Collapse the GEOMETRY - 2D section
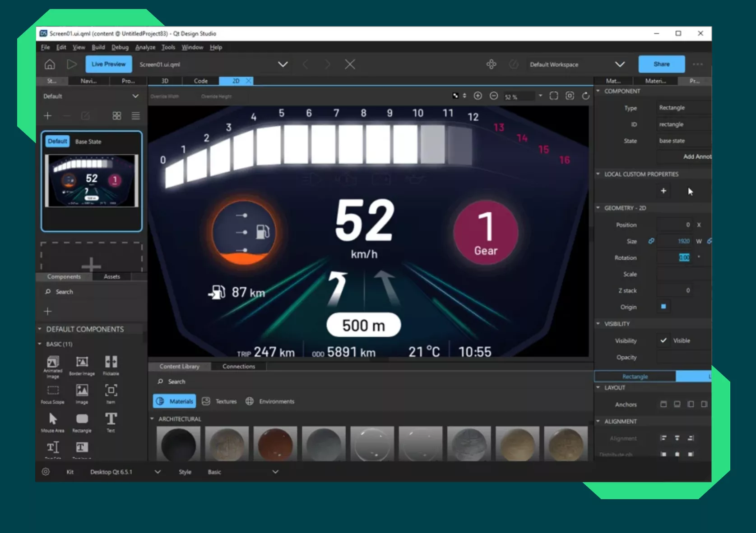 [598, 208]
